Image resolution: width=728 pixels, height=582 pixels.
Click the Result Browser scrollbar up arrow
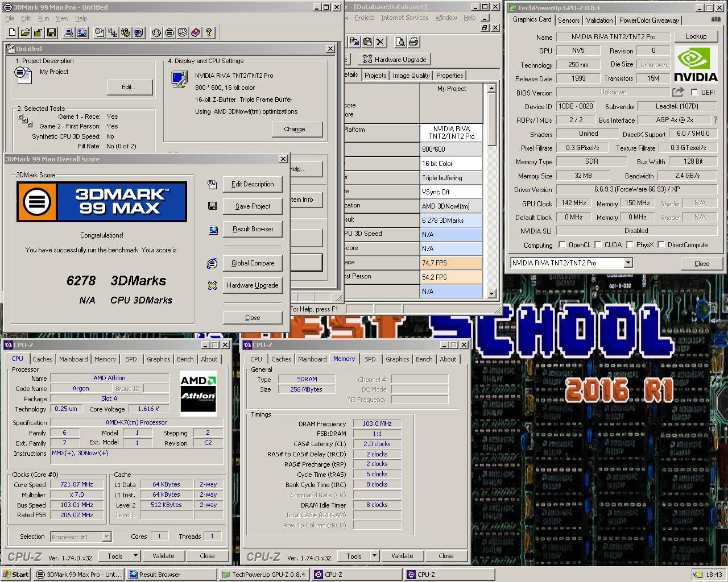(x=492, y=89)
